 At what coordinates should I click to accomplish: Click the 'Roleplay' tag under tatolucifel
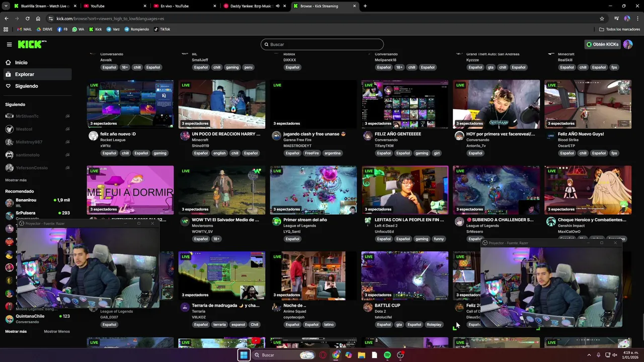[x=434, y=324]
